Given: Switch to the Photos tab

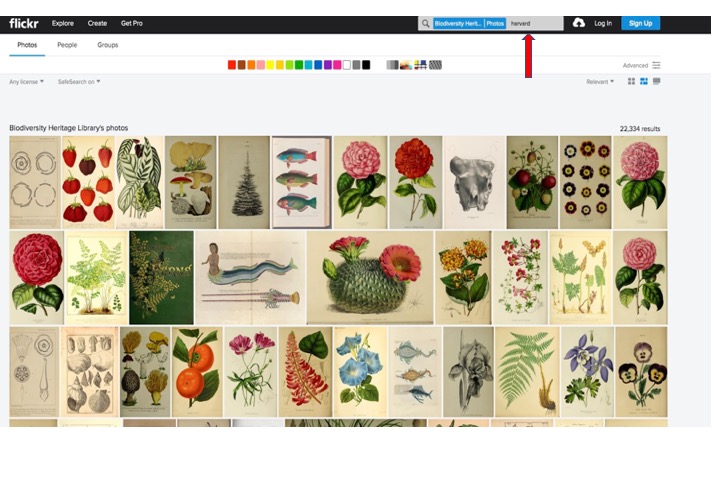Looking at the screenshot, I should click(27, 45).
